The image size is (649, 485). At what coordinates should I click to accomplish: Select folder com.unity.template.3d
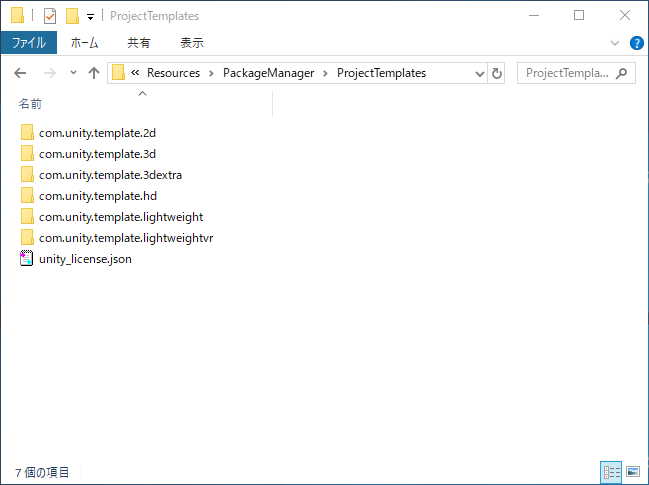[97, 154]
